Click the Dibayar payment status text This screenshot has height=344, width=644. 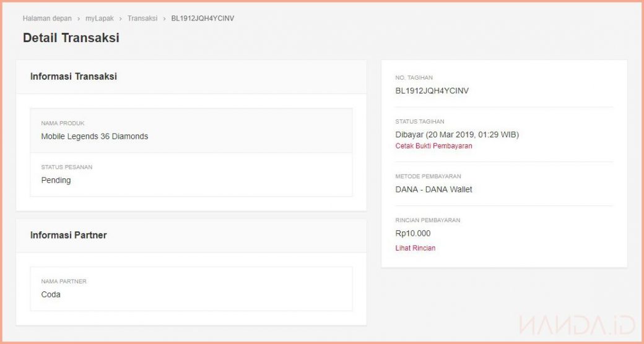[457, 134]
